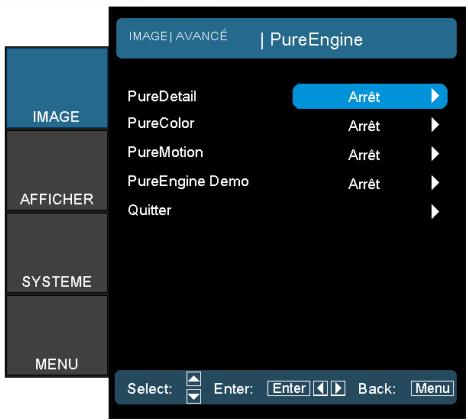
Task: Click the left arrow key icon
Action: pyautogui.click(x=320, y=389)
